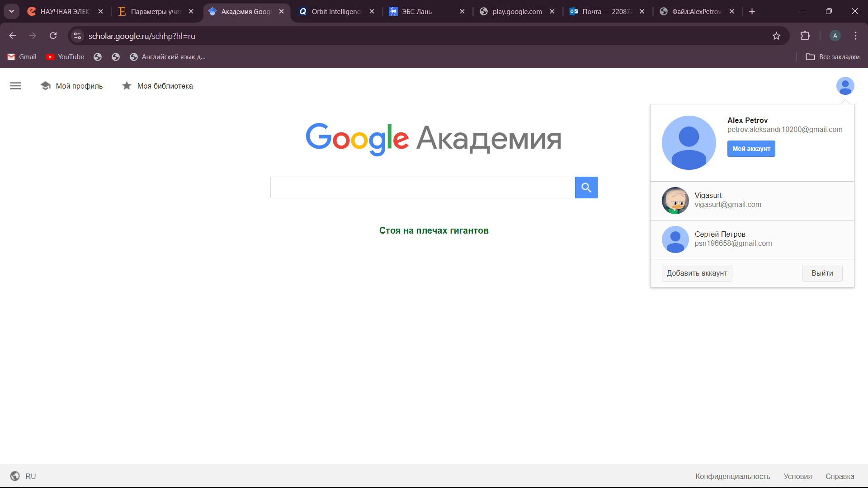Click the blue search magnifier button
Viewport: 868px width, 488px height.
(586, 188)
